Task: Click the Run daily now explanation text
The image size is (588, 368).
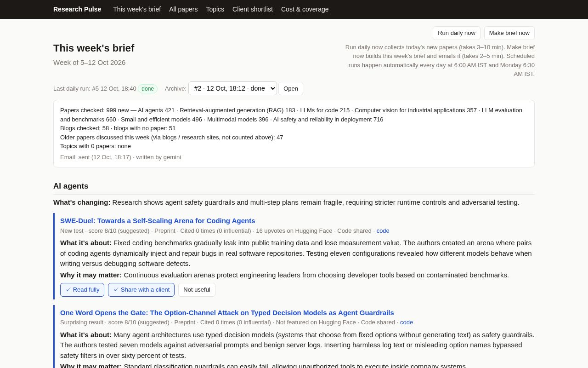Action: (x=440, y=60)
